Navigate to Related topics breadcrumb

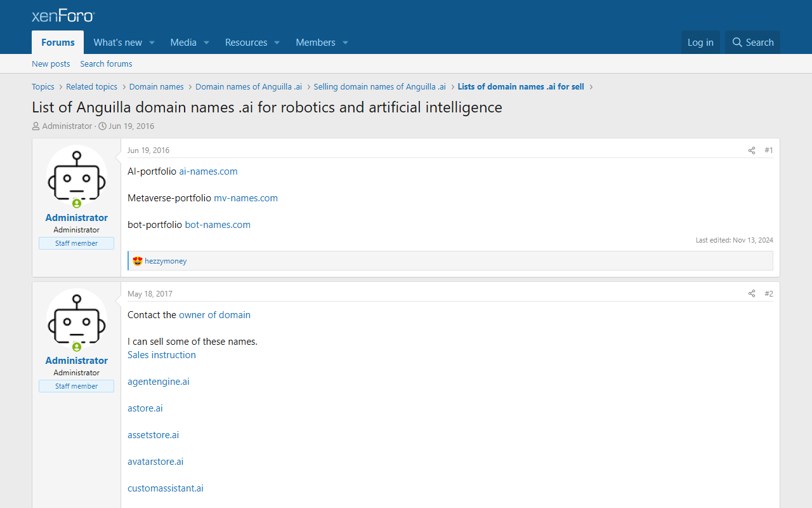[x=91, y=86]
